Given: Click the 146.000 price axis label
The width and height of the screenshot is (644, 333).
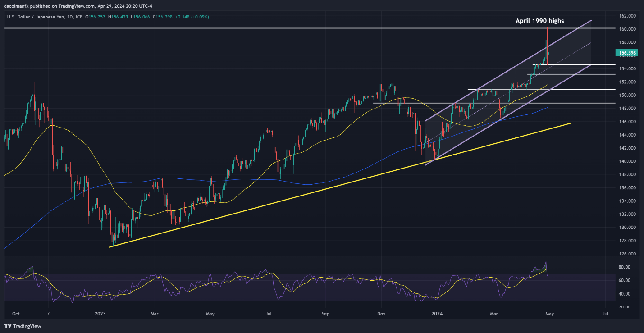Looking at the screenshot, I should pos(628,122).
